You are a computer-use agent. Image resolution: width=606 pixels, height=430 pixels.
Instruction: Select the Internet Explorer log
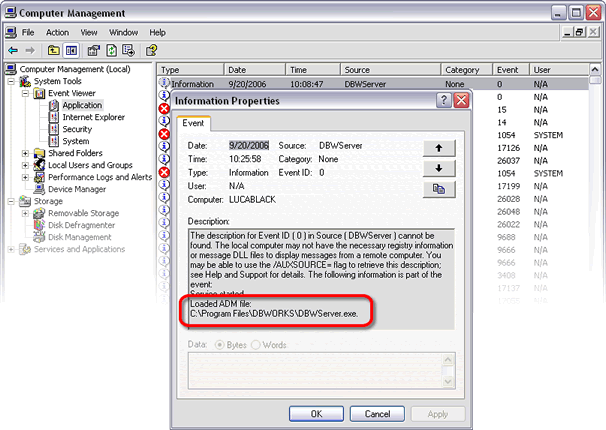[x=94, y=117]
